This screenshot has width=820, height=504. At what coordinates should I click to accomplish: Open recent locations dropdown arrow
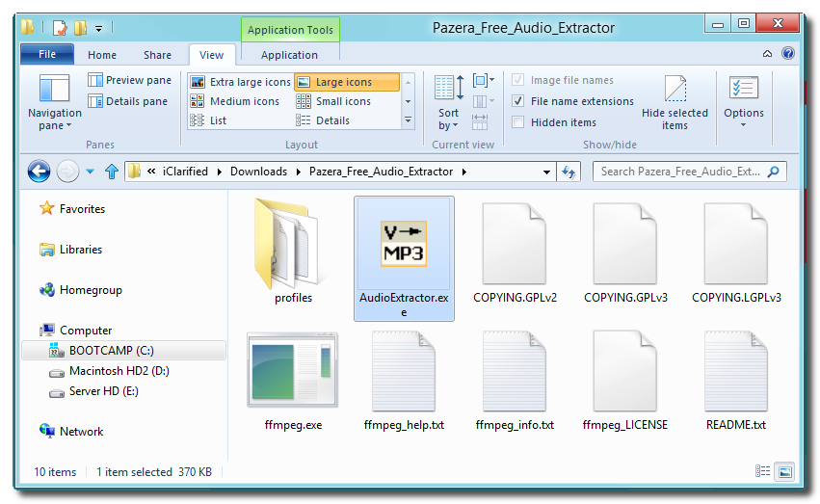point(90,171)
